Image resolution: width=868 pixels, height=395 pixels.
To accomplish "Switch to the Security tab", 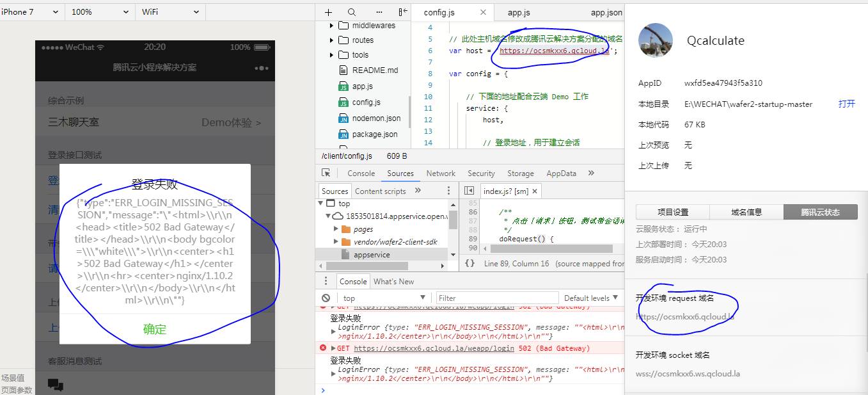I will coord(481,173).
